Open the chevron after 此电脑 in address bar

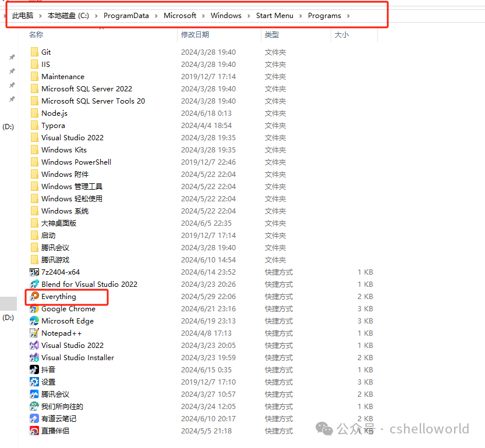coord(40,16)
